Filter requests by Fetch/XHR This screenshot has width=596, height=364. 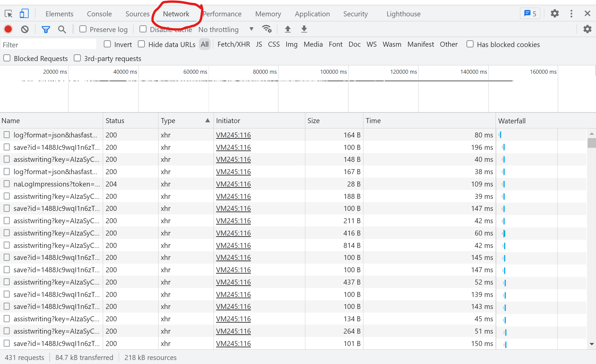click(x=234, y=44)
